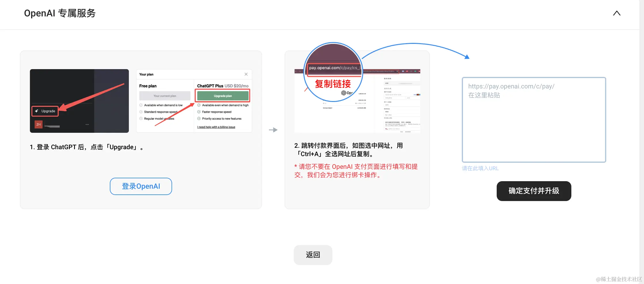
Task: Click step 1 instruction about Upgrade
Action: 87,147
